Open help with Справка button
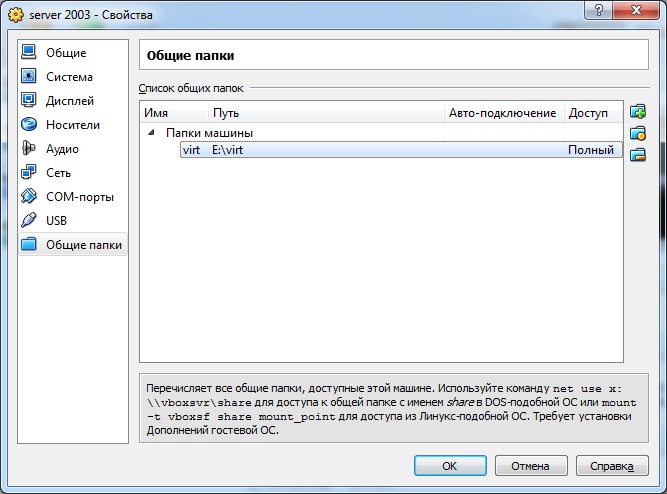The image size is (667, 494). click(612, 466)
